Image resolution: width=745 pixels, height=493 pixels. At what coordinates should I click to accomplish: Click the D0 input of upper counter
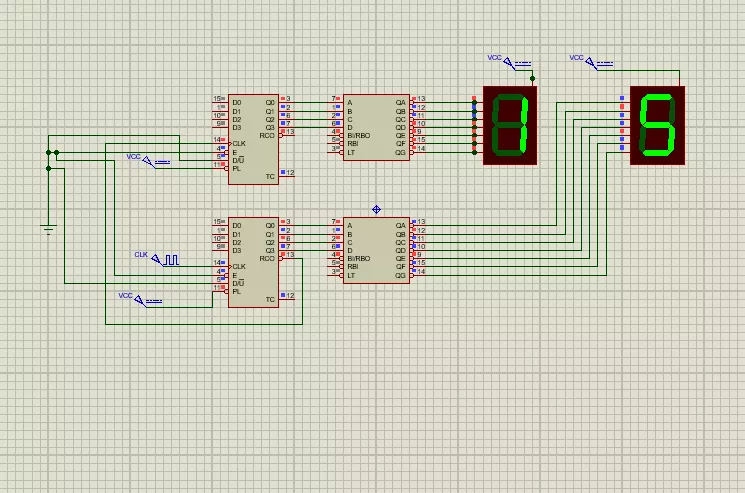(x=236, y=102)
